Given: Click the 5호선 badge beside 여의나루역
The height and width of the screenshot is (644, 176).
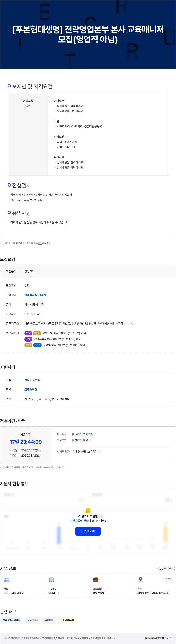Looking at the screenshot, I should click(x=28, y=339).
